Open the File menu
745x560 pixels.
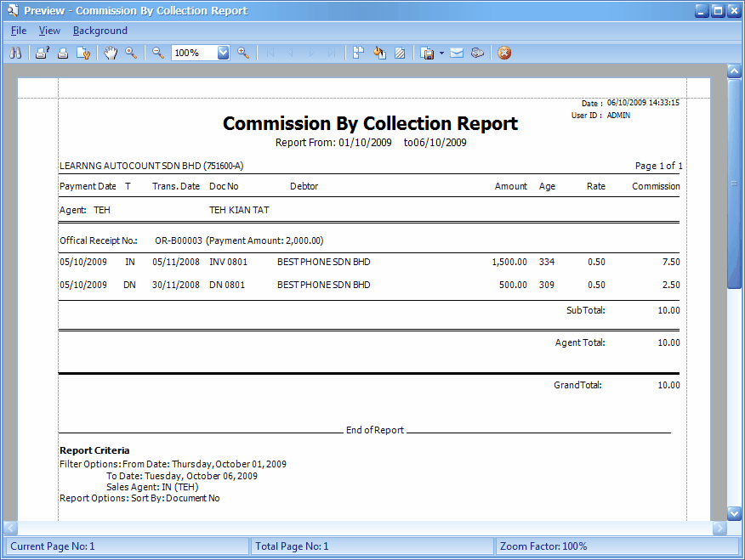click(x=19, y=31)
